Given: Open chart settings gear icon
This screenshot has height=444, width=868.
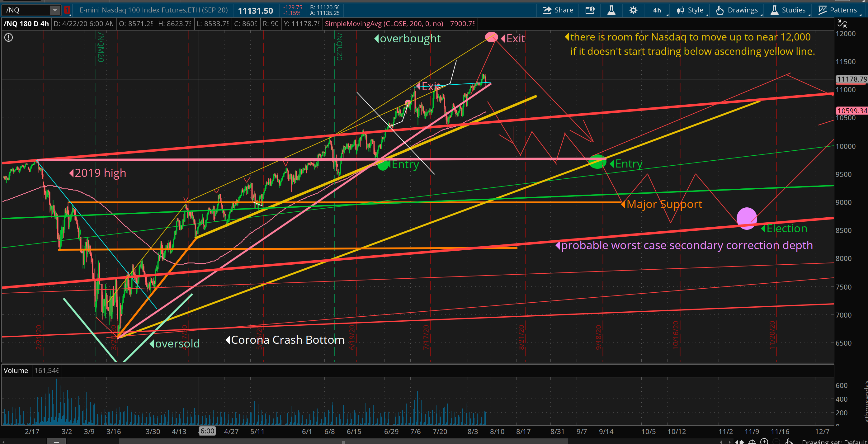Looking at the screenshot, I should [633, 10].
